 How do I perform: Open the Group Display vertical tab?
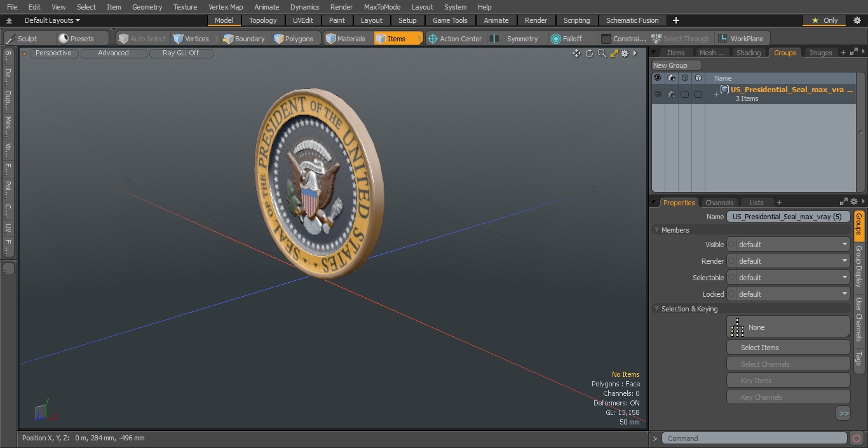859,266
